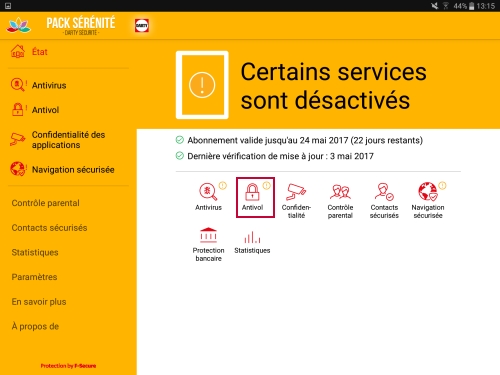
Task: Open the Confidentialité camera icon in sidebar
Action: point(17,139)
